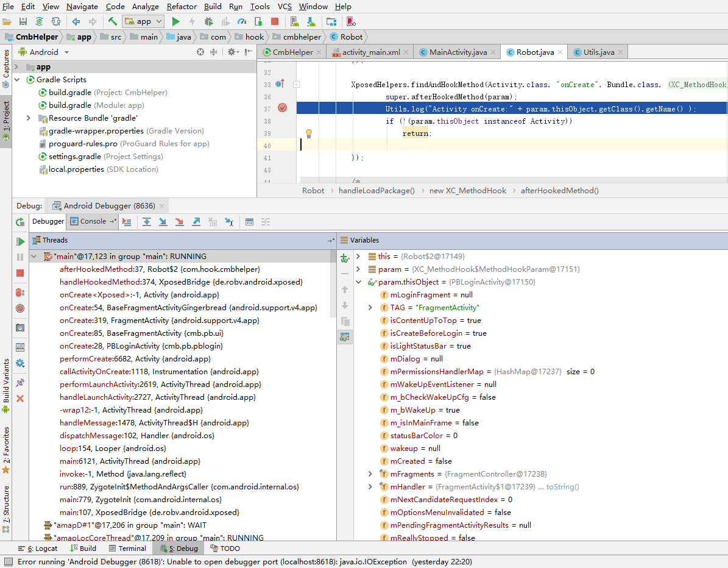Step over in the debugger toolbar
The image size is (728, 568).
147,222
